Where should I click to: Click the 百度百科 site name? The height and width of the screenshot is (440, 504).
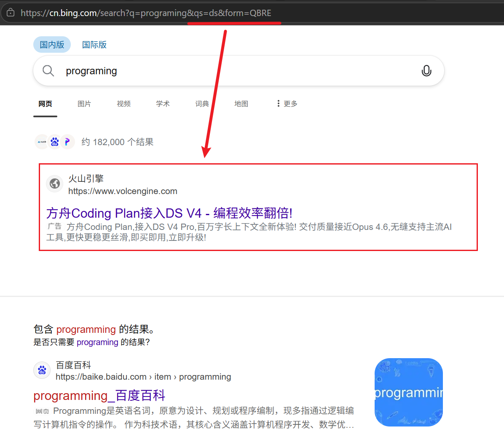tap(73, 365)
